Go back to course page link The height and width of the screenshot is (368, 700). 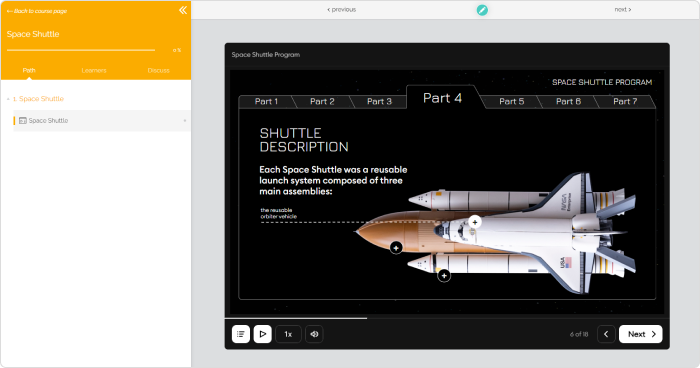click(37, 11)
